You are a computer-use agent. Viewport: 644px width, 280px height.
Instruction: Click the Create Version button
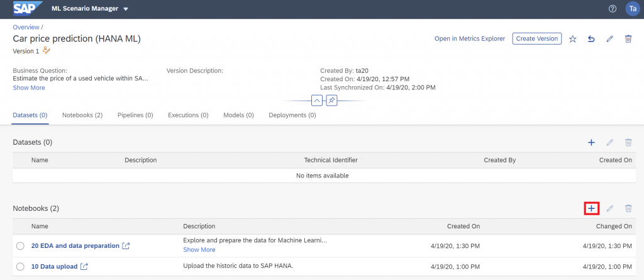[x=537, y=38]
